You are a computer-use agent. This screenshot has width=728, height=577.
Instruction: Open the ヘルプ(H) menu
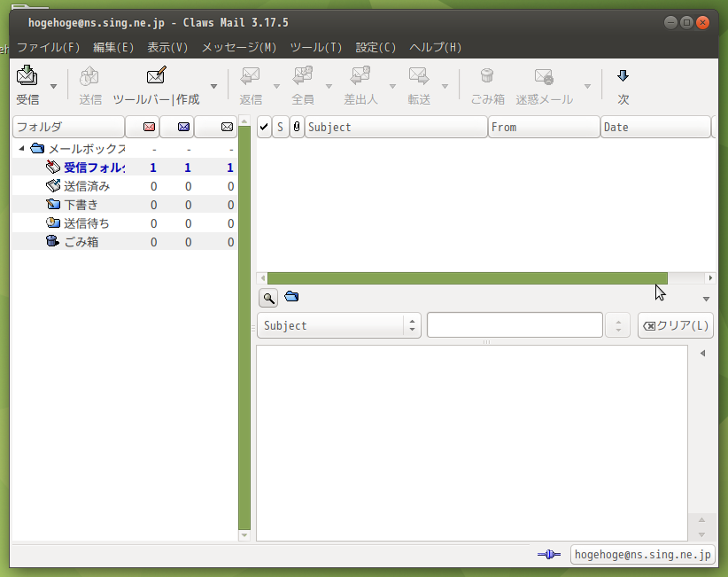click(436, 47)
